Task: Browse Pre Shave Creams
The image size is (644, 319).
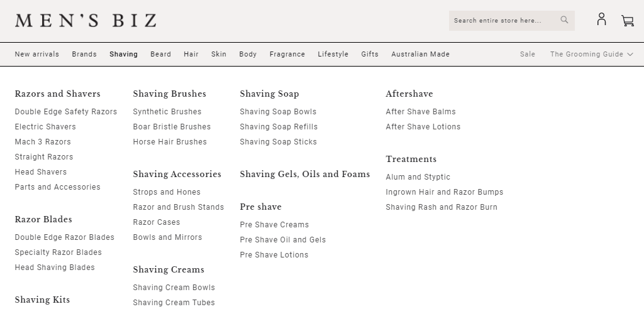Action: (x=274, y=225)
